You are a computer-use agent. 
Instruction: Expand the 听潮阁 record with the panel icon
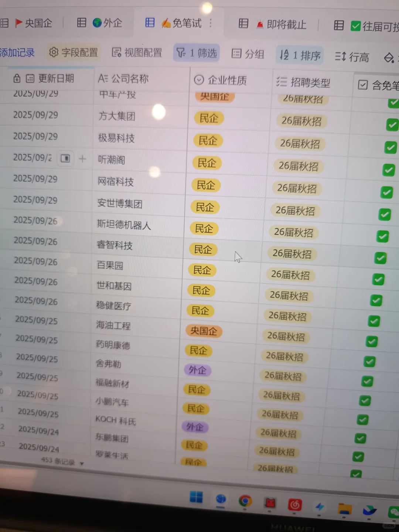(x=65, y=158)
